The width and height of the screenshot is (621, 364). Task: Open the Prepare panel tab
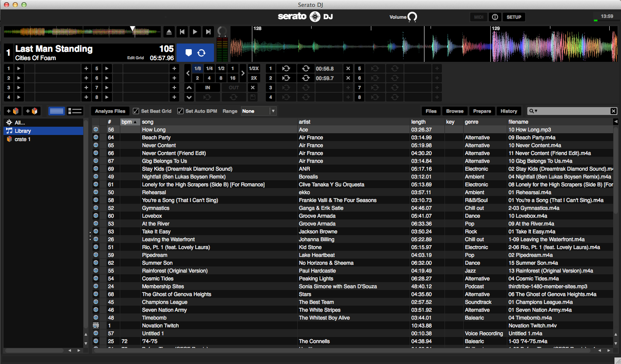(482, 111)
